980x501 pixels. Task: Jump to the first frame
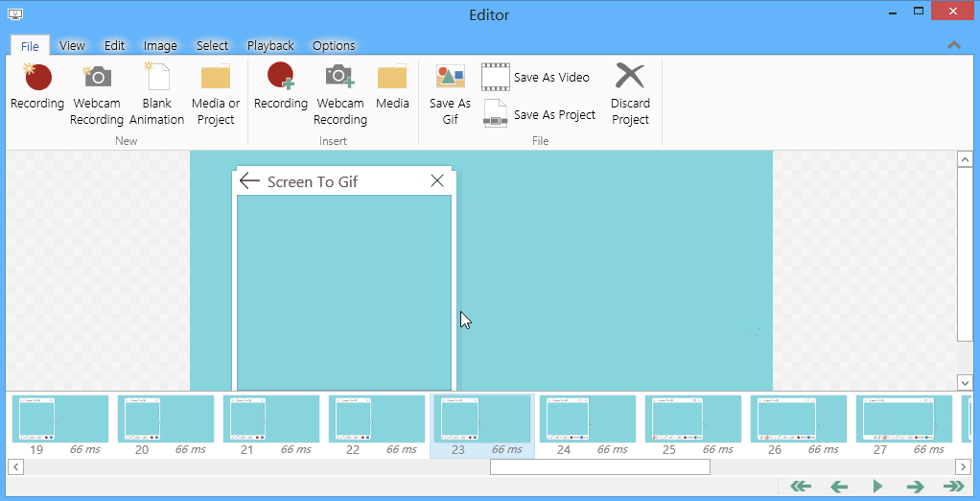[801, 486]
